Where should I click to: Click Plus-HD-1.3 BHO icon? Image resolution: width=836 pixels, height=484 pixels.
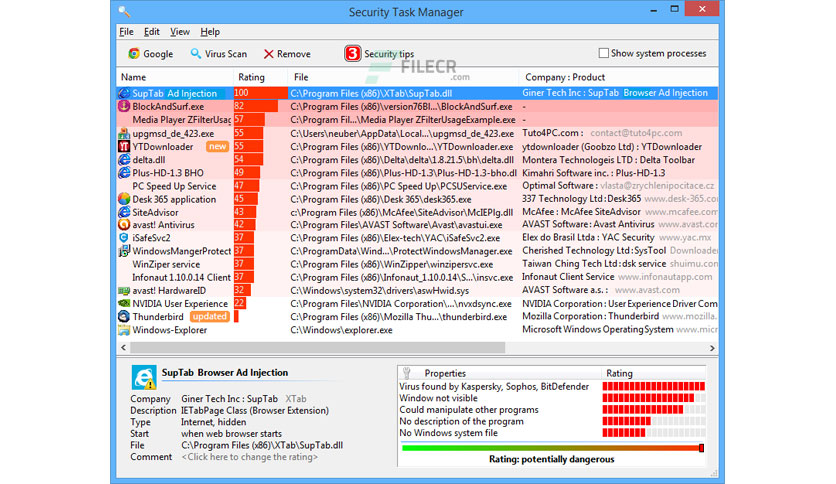click(x=124, y=173)
